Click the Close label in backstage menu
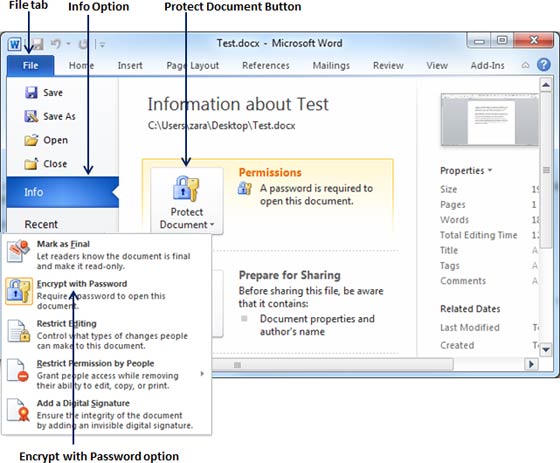Screen dimensions: 560x463 55,164
